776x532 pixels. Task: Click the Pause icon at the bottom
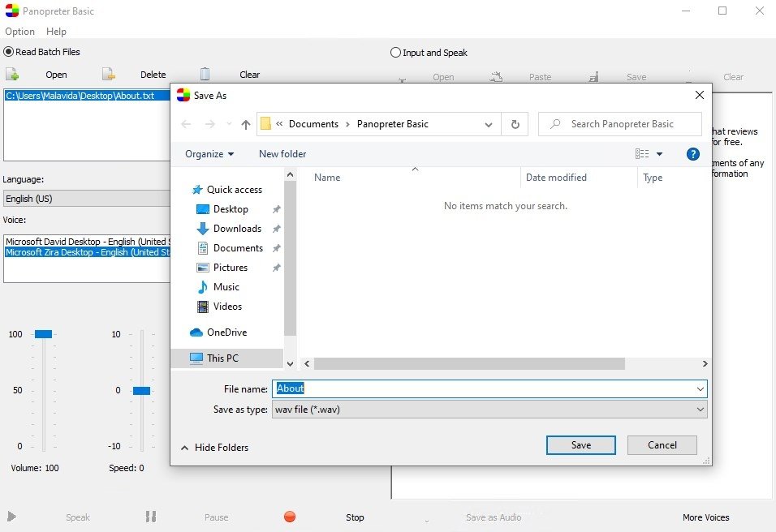pos(151,517)
